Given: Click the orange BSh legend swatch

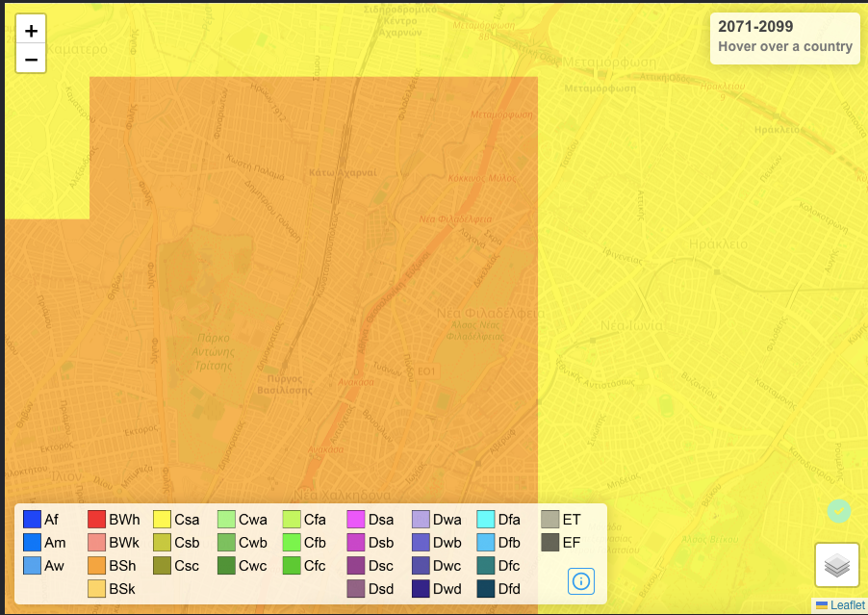Looking at the screenshot, I should click(96, 566).
